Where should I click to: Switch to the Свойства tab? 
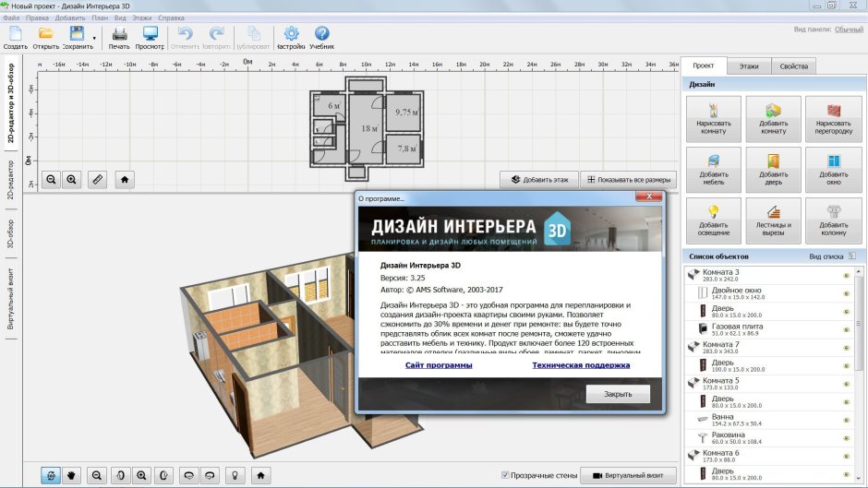point(793,66)
